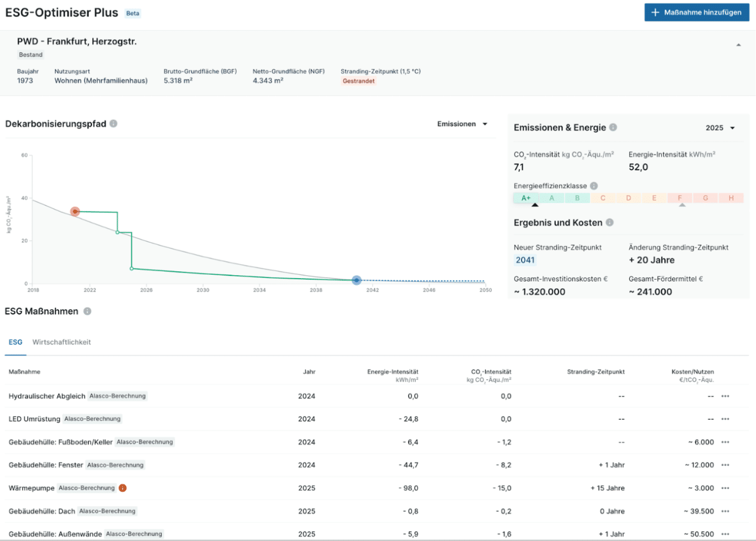
Task: Click info icon next to ESG Maßnahmen
Action: [x=87, y=311]
